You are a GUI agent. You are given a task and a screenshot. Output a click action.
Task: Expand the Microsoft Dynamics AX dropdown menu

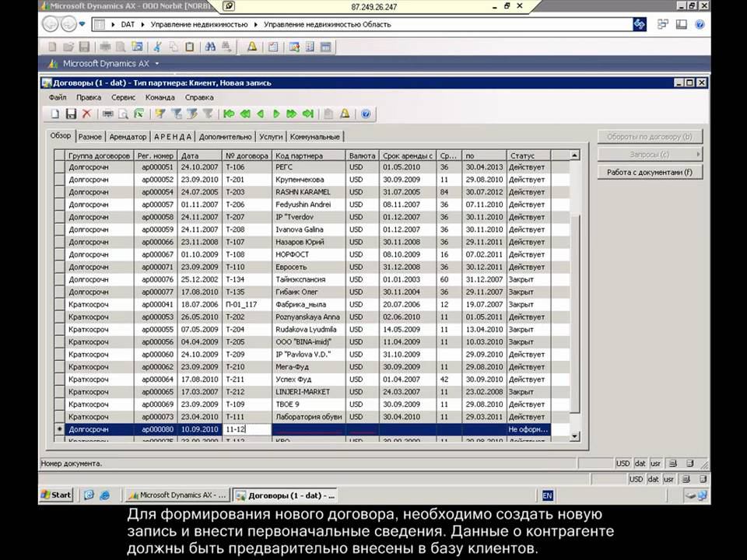click(157, 64)
